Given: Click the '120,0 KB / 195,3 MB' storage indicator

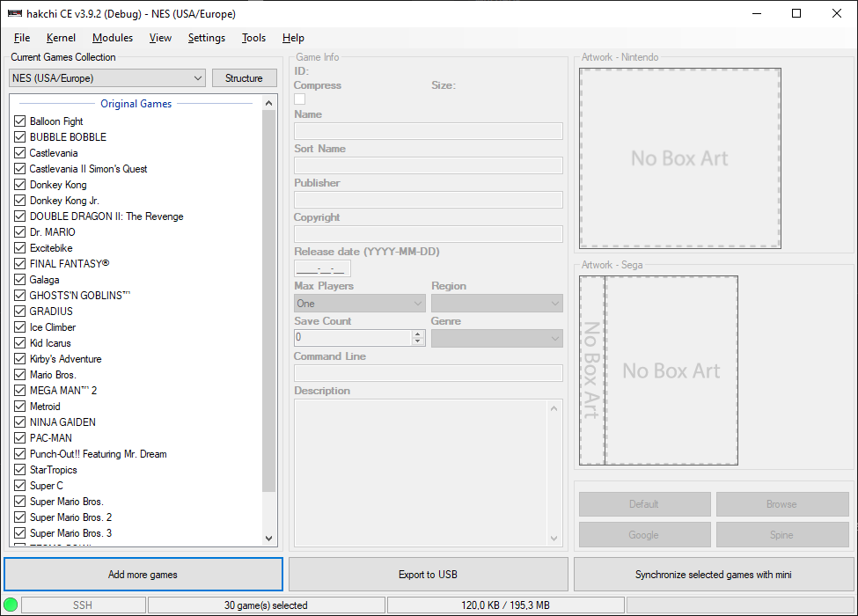Looking at the screenshot, I should coord(506,605).
